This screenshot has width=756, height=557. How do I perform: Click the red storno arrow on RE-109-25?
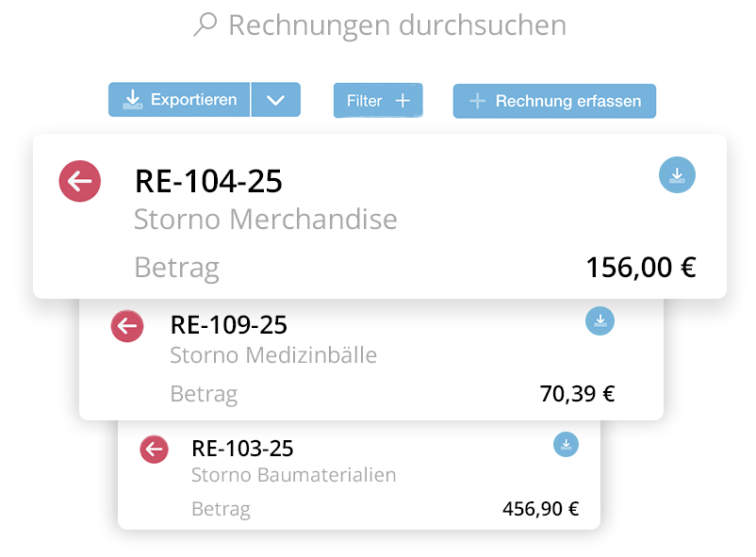[127, 326]
